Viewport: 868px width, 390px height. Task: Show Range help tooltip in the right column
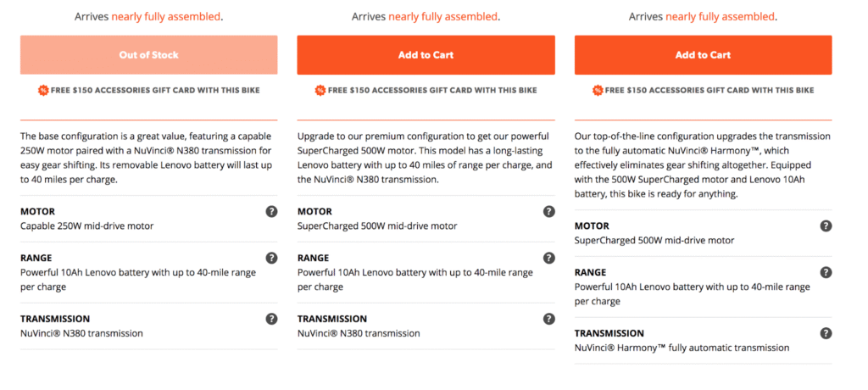tap(826, 272)
